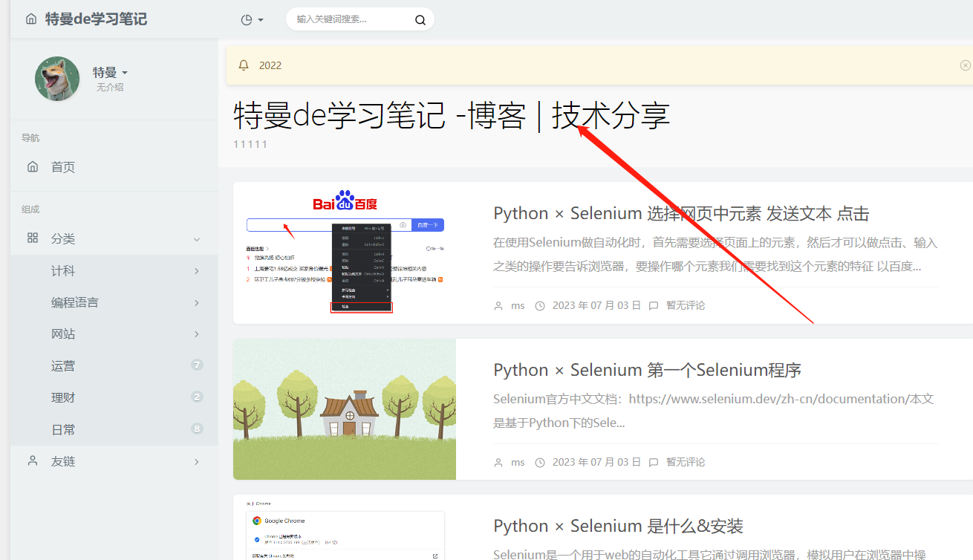Click the 日常 count badge 8
973x560 pixels.
[197, 429]
